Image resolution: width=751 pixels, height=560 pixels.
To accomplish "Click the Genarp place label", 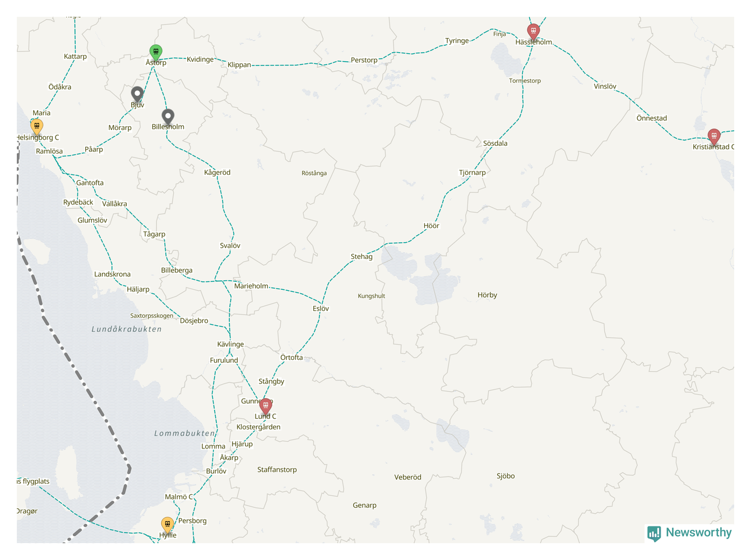I will [364, 506].
